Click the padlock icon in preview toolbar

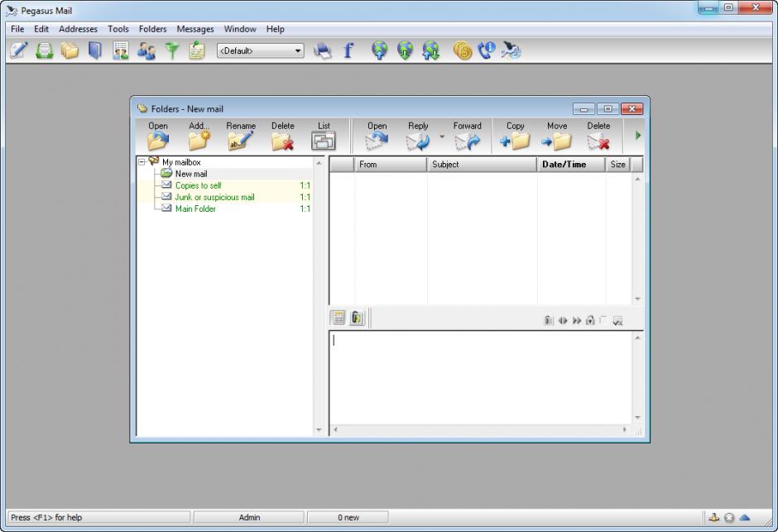pos(590,320)
